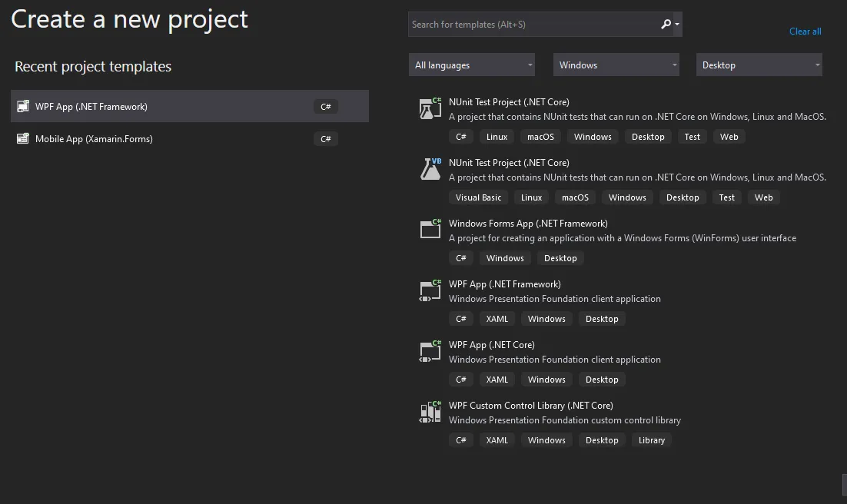This screenshot has width=847, height=504.
Task: Click the Windows Forms App template icon
Action: click(x=430, y=230)
